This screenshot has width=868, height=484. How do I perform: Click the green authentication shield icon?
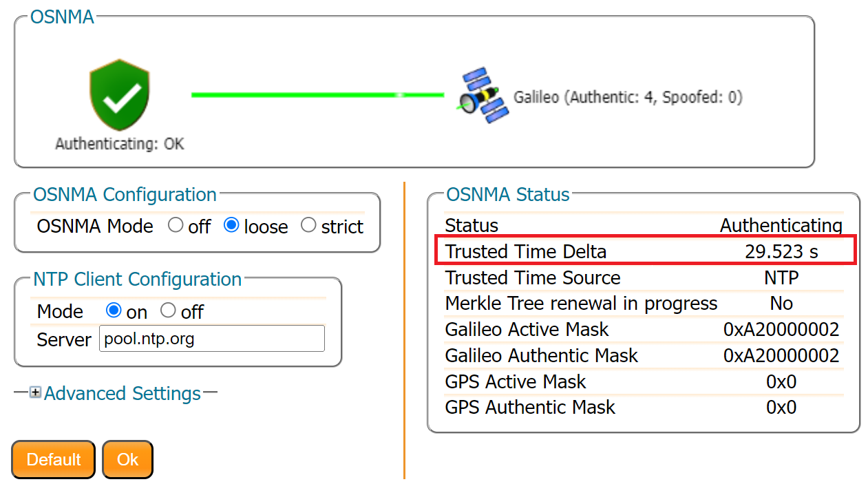pos(120,95)
